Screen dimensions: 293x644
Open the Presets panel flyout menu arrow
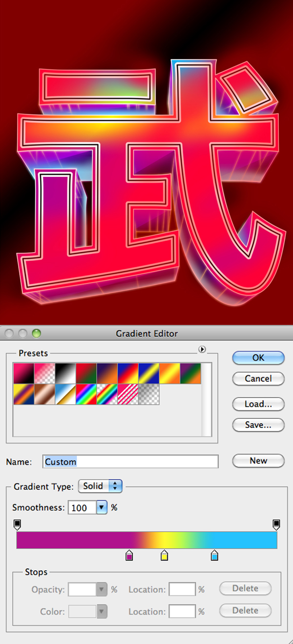click(x=202, y=349)
